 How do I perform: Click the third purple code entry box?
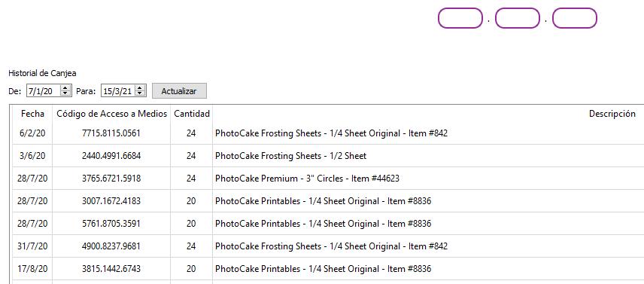click(574, 18)
